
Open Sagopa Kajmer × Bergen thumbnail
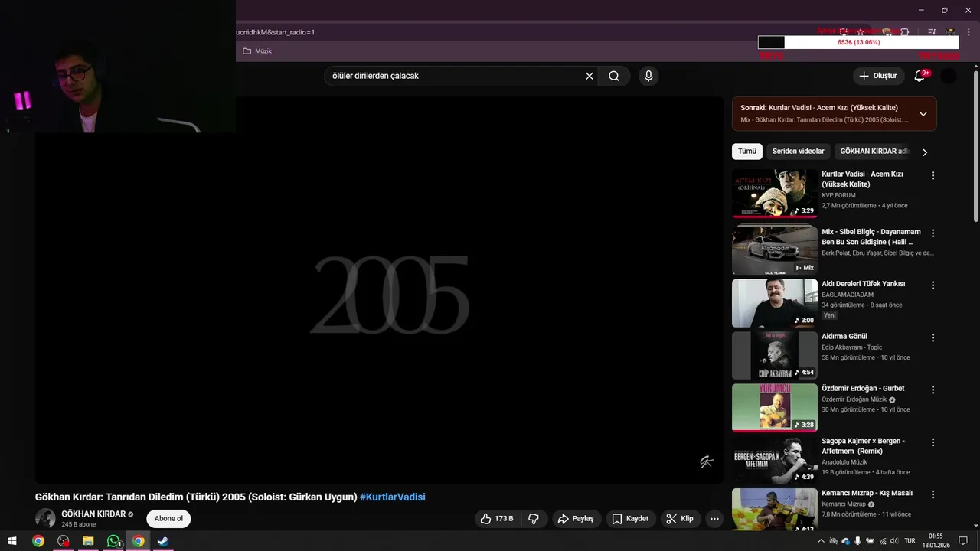pyautogui.click(x=774, y=461)
